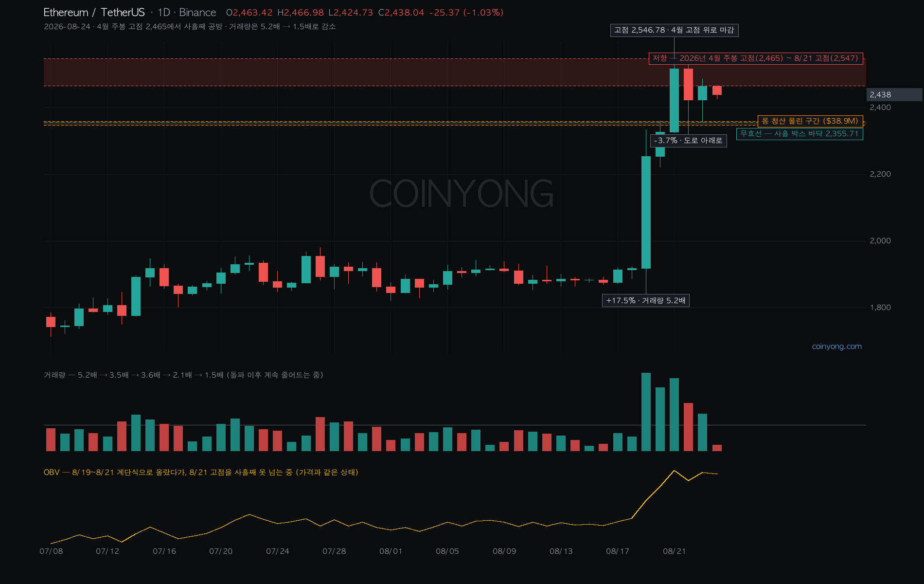Click the 2,400 price axis label
The width and height of the screenshot is (924, 584).
coord(880,107)
